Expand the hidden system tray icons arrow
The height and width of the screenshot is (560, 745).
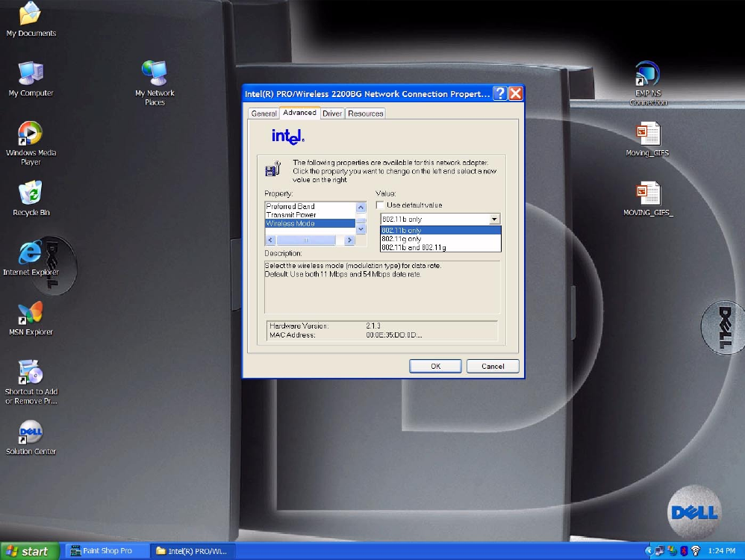[648, 551]
